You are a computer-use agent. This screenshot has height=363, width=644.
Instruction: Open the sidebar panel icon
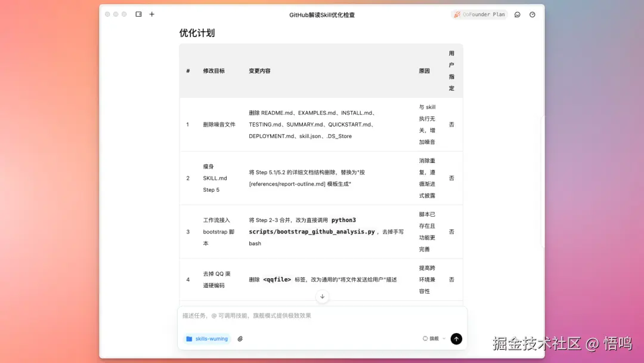(x=138, y=14)
